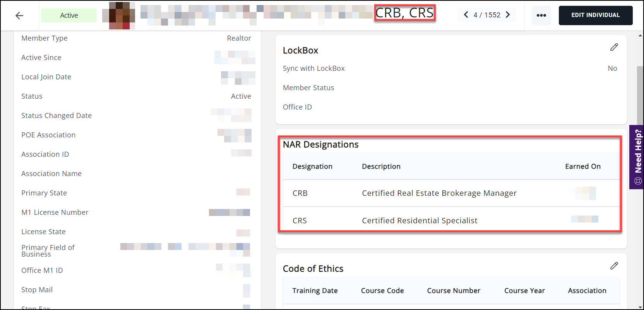Edit the Code of Ethics section
Viewport: 644px width, 310px height.
point(614,266)
